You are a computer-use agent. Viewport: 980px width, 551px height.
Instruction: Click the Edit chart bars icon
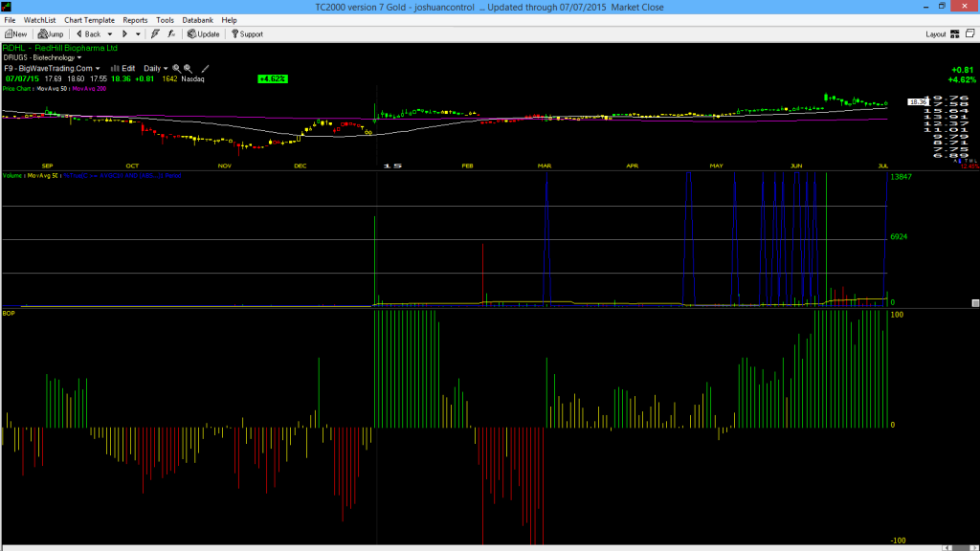(x=115, y=69)
